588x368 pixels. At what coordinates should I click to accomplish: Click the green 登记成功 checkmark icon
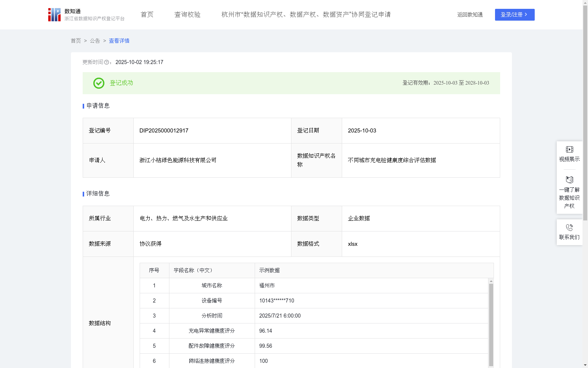point(98,83)
